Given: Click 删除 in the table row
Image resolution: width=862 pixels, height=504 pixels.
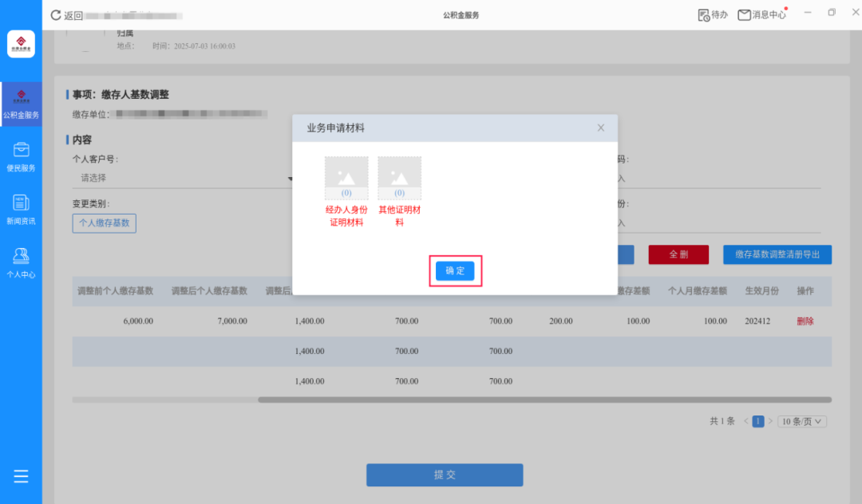Looking at the screenshot, I should click(x=805, y=321).
